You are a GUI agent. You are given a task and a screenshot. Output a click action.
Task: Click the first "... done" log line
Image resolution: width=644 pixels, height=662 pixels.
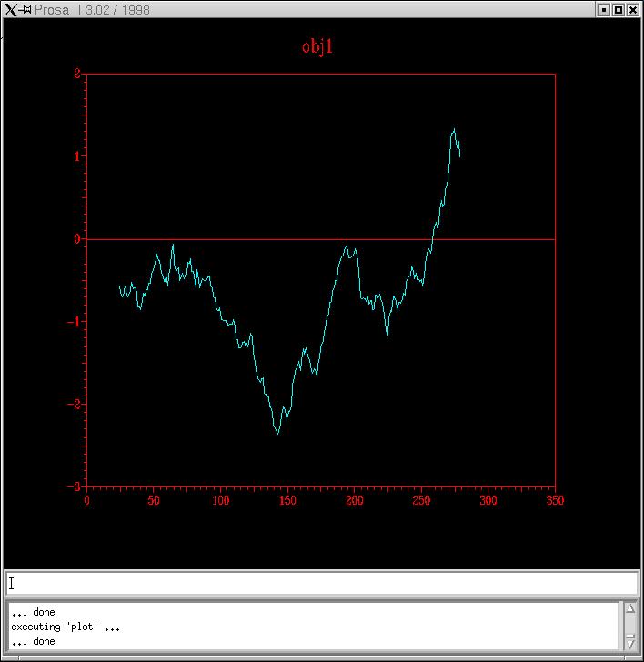click(x=33, y=612)
